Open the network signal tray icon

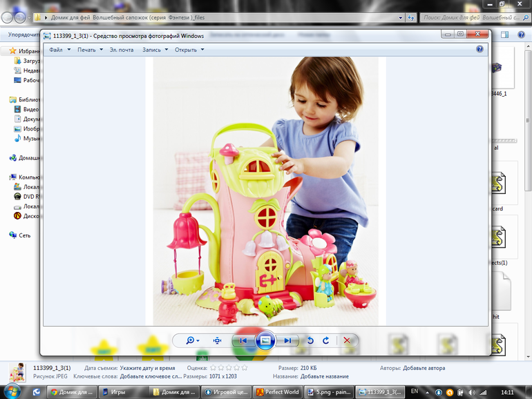pyautogui.click(x=483, y=393)
